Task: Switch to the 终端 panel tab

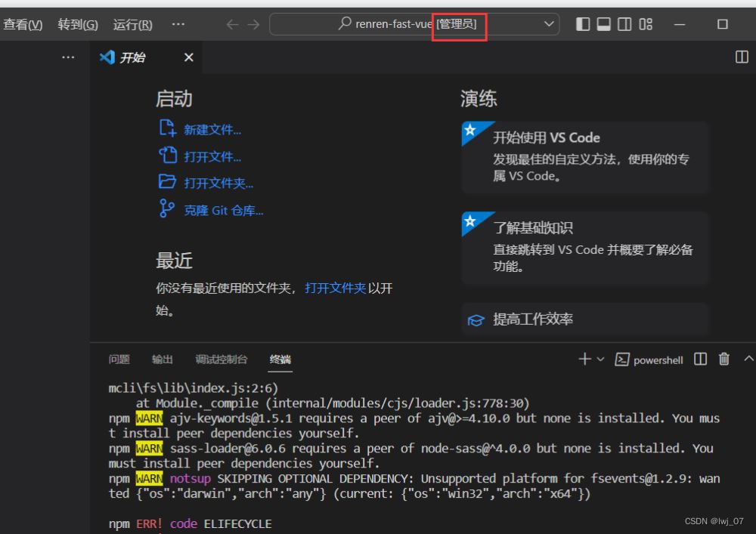Action: (280, 360)
